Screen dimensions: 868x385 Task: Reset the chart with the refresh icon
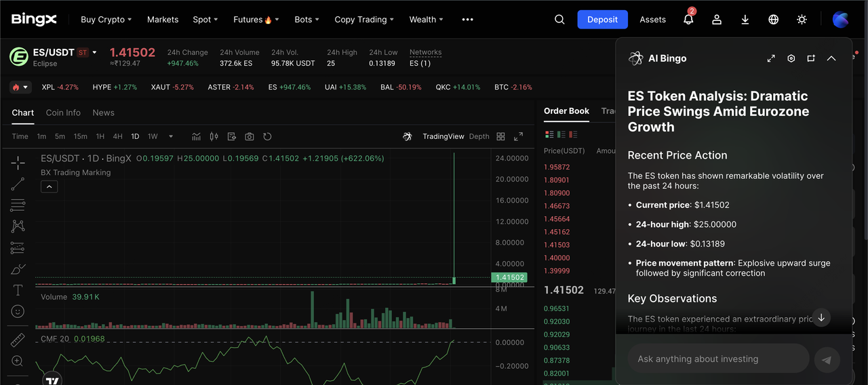pos(267,136)
